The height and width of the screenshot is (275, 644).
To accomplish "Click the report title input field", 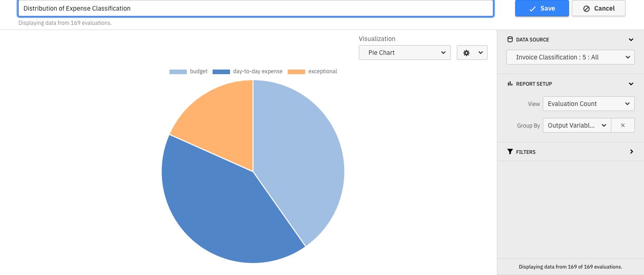I will click(x=255, y=8).
